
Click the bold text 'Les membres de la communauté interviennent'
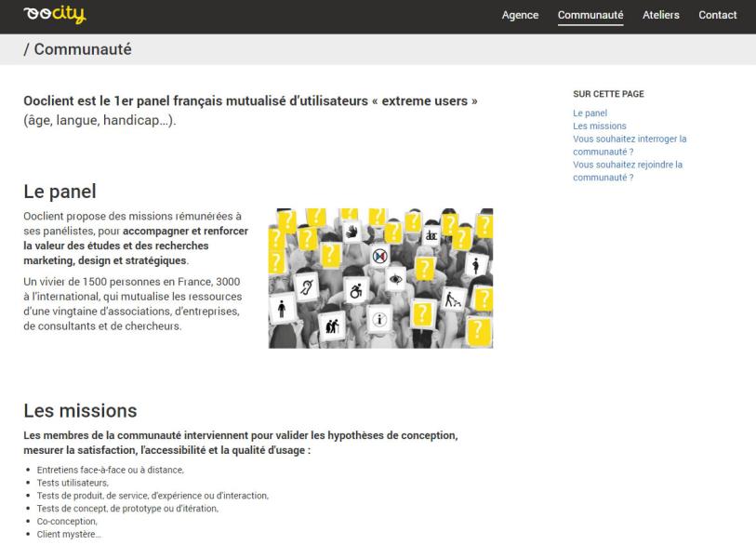(x=241, y=443)
